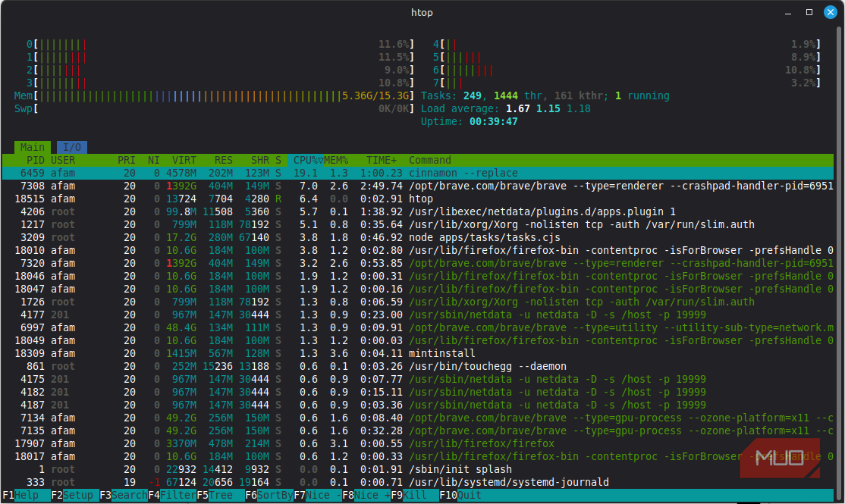Screen dimensions: 845x504
Task: Click the CPU% sorted column header
Action: click(x=306, y=160)
